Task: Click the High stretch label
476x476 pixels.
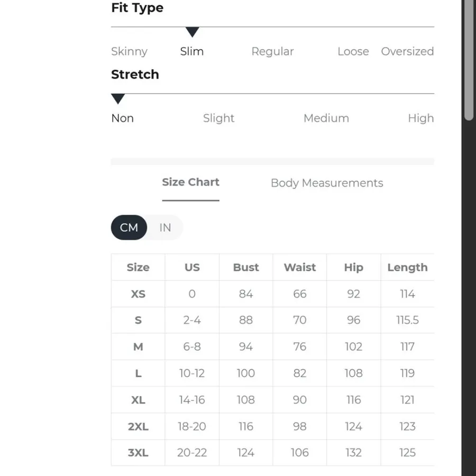Action: click(421, 118)
